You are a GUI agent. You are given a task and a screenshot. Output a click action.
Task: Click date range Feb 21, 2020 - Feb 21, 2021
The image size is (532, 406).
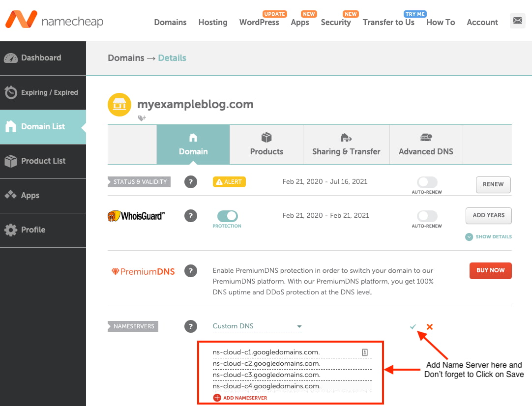pyautogui.click(x=325, y=215)
